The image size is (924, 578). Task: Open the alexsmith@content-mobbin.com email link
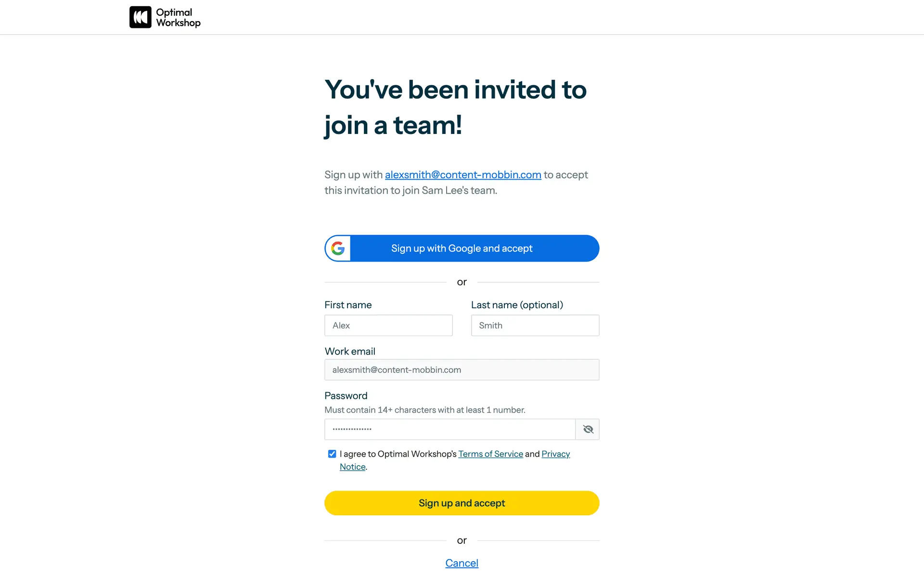click(462, 175)
